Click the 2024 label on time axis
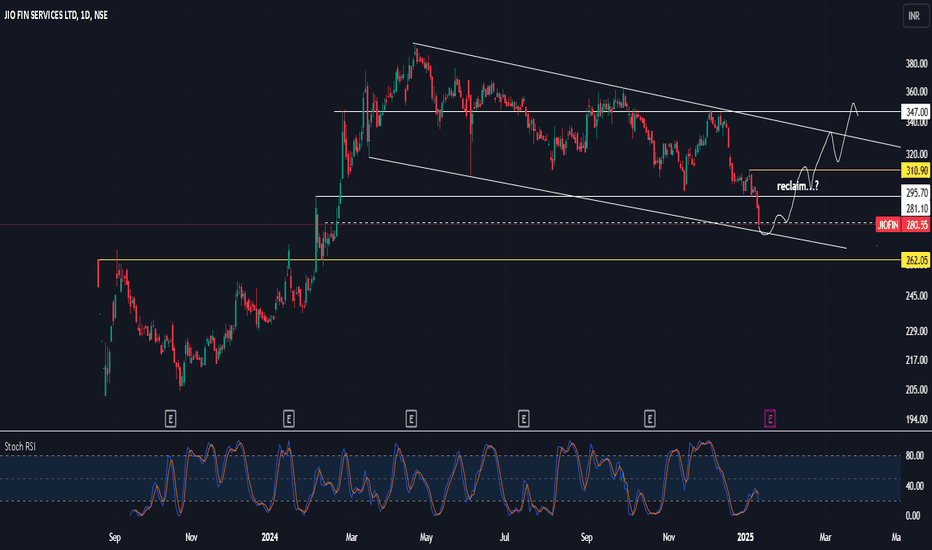Viewport: 932px width, 550px height. tap(269, 537)
